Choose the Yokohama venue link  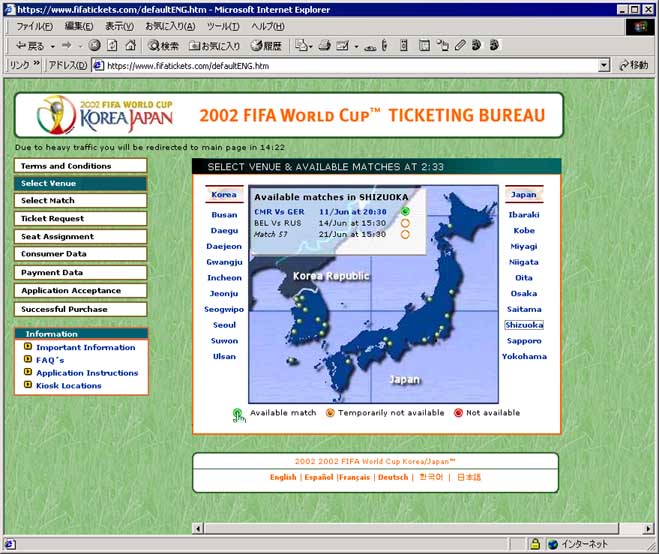(524, 356)
